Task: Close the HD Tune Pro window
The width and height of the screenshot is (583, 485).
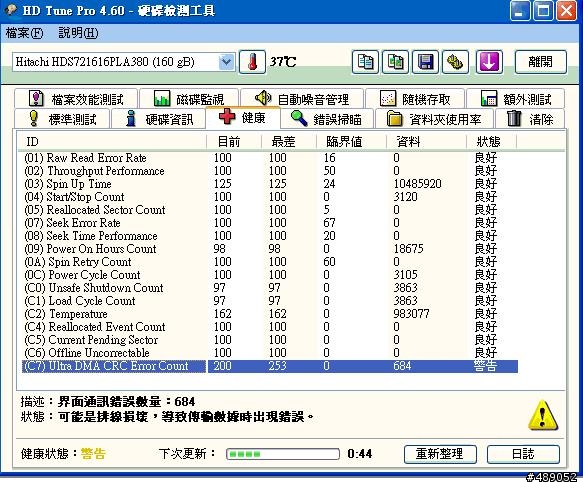Action: tap(566, 10)
